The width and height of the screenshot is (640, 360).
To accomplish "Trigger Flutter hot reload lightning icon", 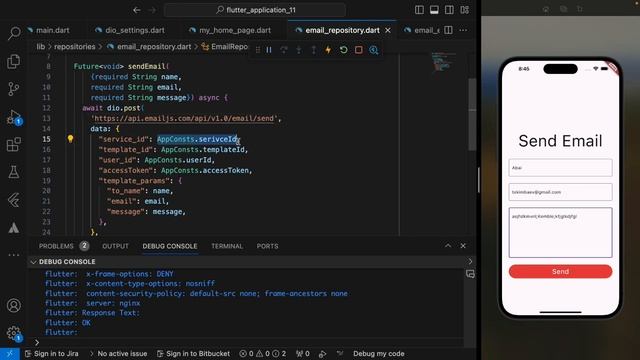I will 328,50.
